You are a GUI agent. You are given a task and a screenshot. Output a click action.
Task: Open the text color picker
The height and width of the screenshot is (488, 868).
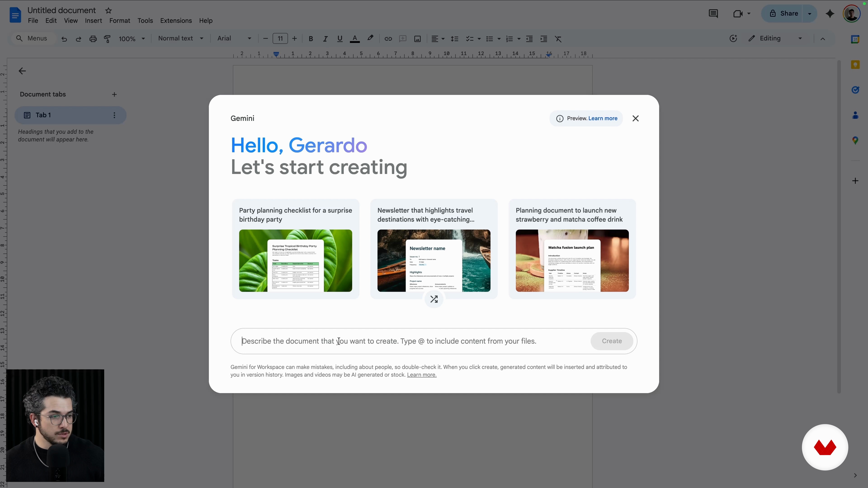coord(354,39)
